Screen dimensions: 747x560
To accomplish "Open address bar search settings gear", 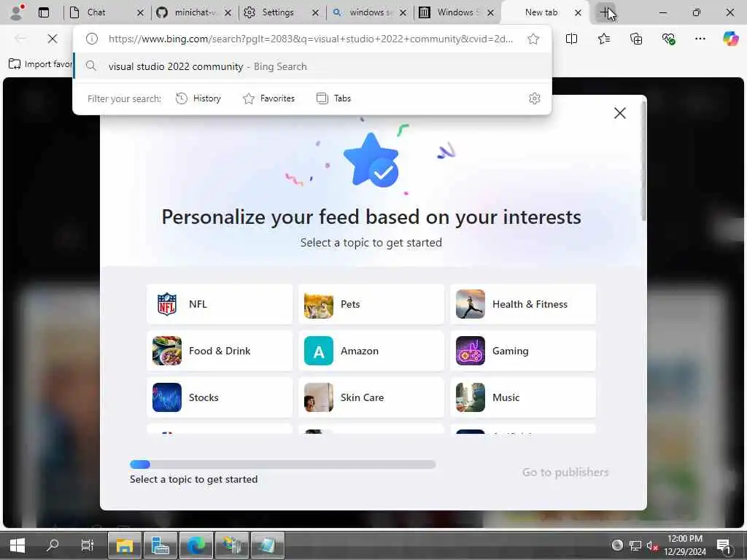I will [x=535, y=98].
